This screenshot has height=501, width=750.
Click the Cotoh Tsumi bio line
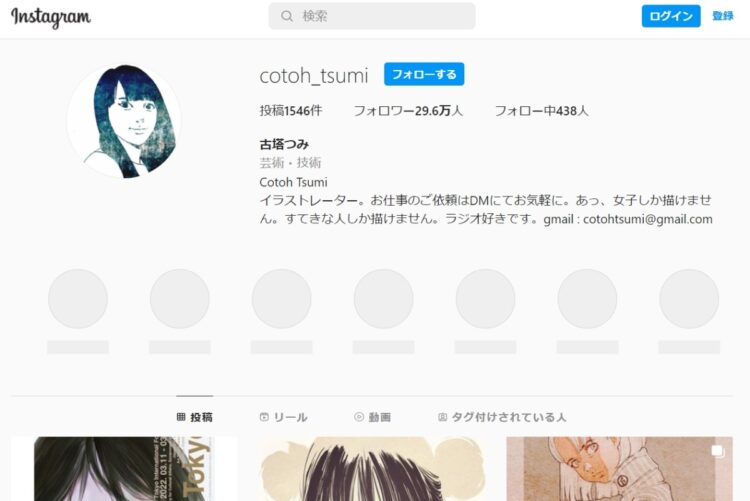tap(293, 182)
